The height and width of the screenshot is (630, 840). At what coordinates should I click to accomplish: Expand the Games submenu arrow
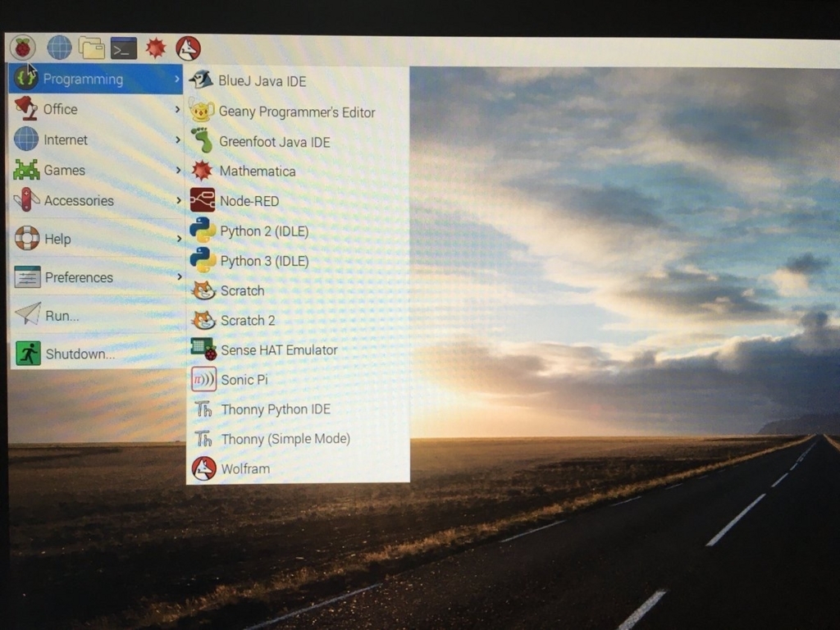tap(178, 171)
